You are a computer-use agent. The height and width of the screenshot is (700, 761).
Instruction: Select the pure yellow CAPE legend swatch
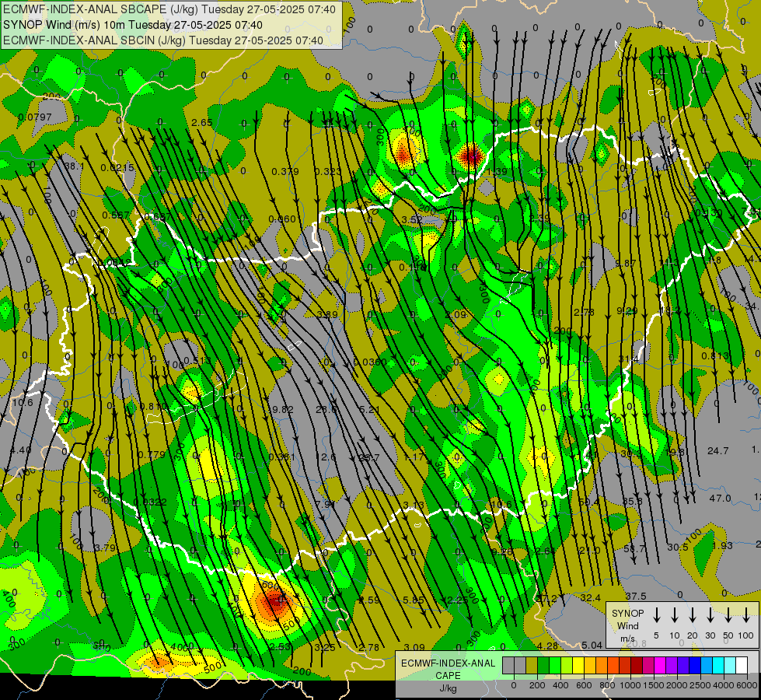point(578,666)
